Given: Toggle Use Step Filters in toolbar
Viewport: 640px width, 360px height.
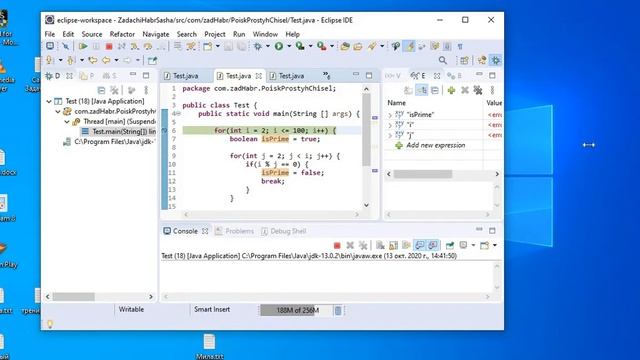Looking at the screenshot, I should click(190, 46).
